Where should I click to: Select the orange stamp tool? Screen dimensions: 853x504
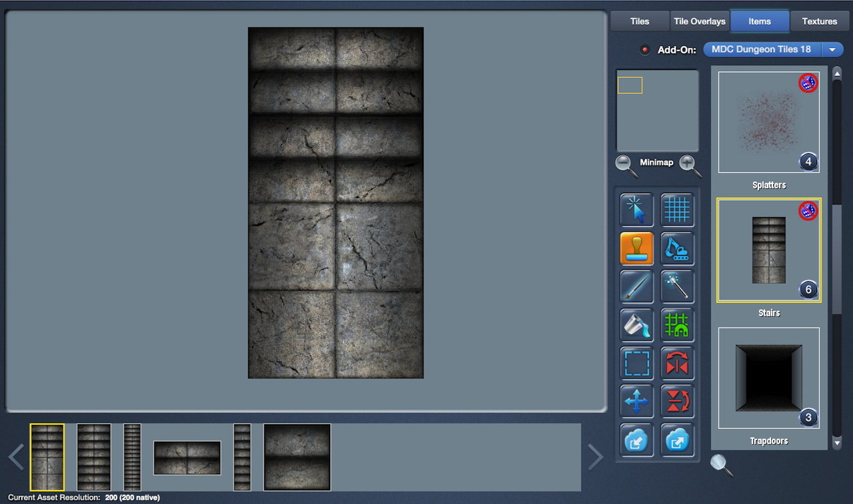(x=636, y=248)
